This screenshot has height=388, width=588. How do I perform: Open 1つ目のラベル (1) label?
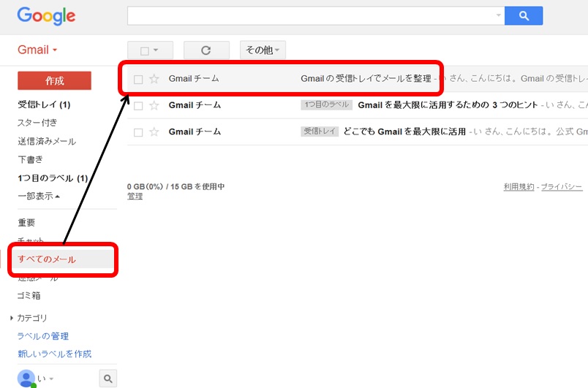coord(53,178)
